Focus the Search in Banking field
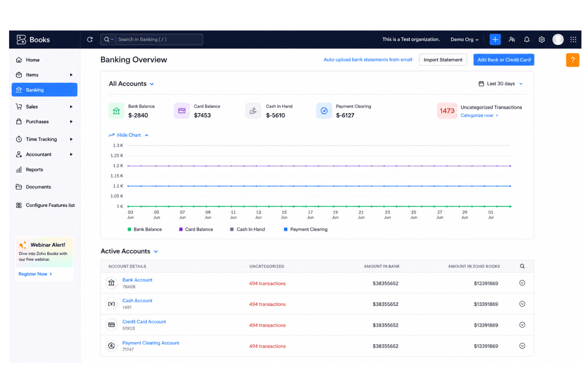Viewport: 588px width, 392px height. click(159, 39)
